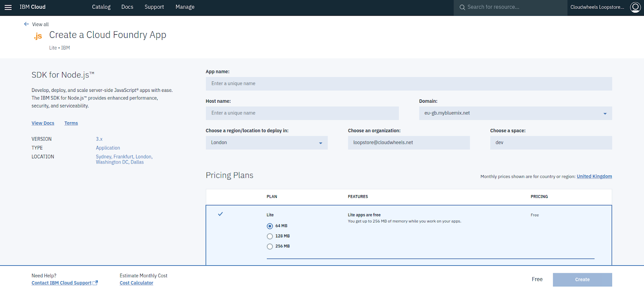
Task: Open the Manage menu
Action: 185,7
